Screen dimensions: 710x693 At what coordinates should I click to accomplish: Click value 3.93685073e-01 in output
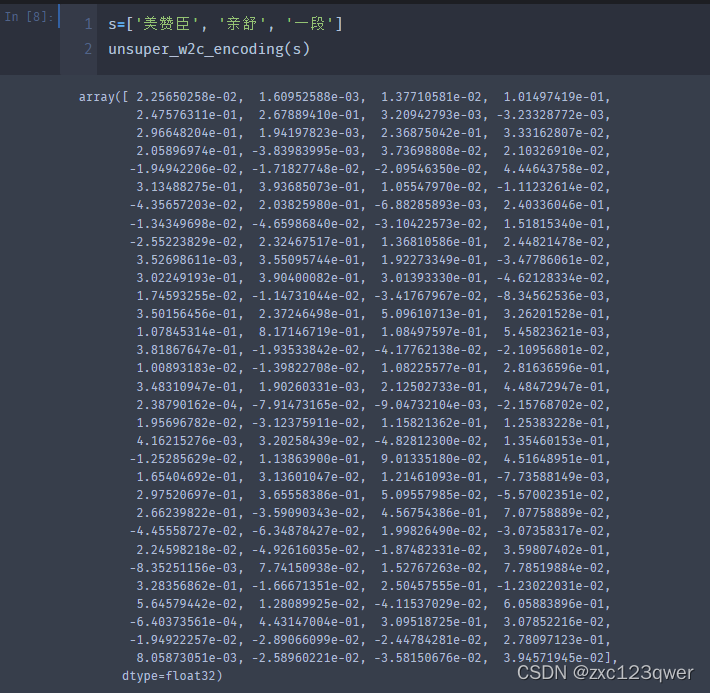pos(309,187)
